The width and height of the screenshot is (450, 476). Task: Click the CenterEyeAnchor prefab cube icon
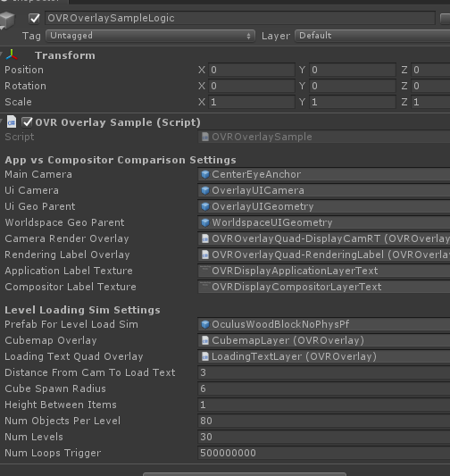[x=205, y=174]
